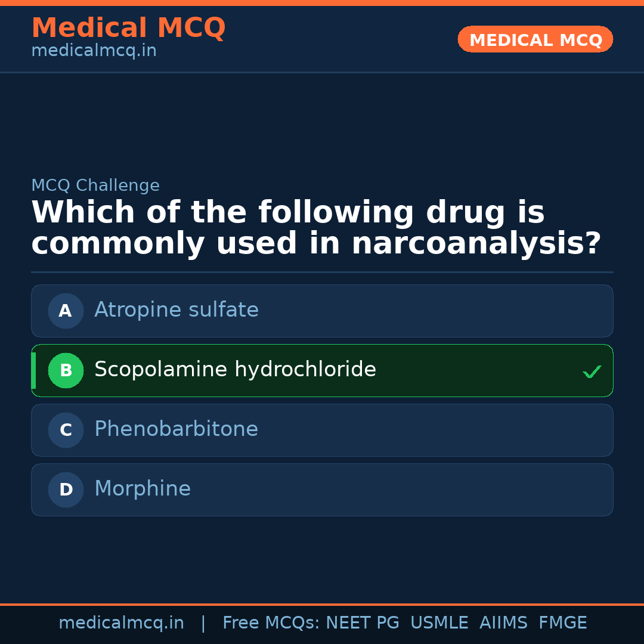The width and height of the screenshot is (644, 644).
Task: Click the letter C circle badge
Action: coord(66,430)
